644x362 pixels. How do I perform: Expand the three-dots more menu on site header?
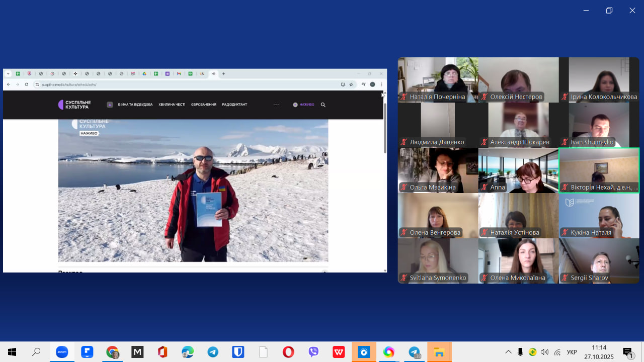(276, 105)
